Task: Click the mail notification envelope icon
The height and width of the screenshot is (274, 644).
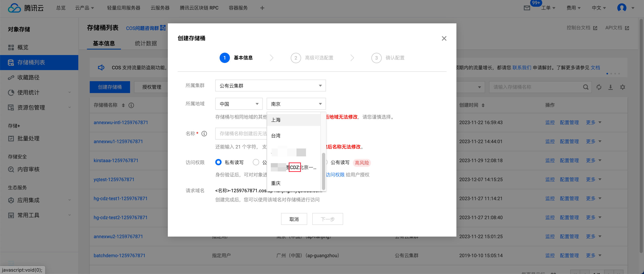Action: [x=527, y=8]
